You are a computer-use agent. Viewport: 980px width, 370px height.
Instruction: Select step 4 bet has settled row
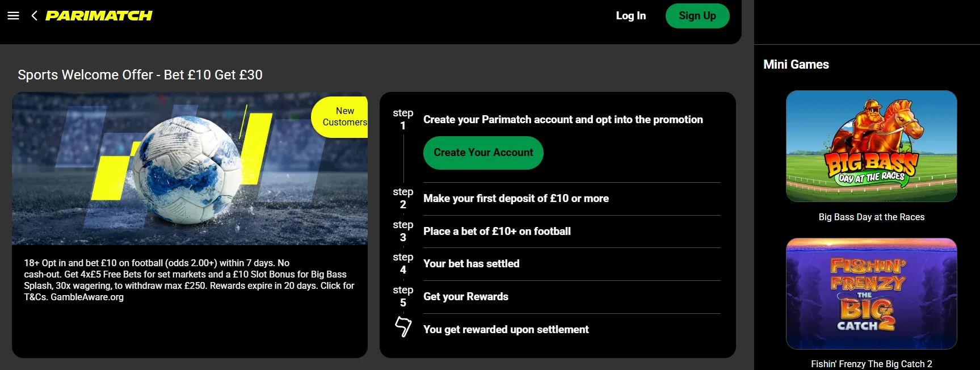click(471, 264)
